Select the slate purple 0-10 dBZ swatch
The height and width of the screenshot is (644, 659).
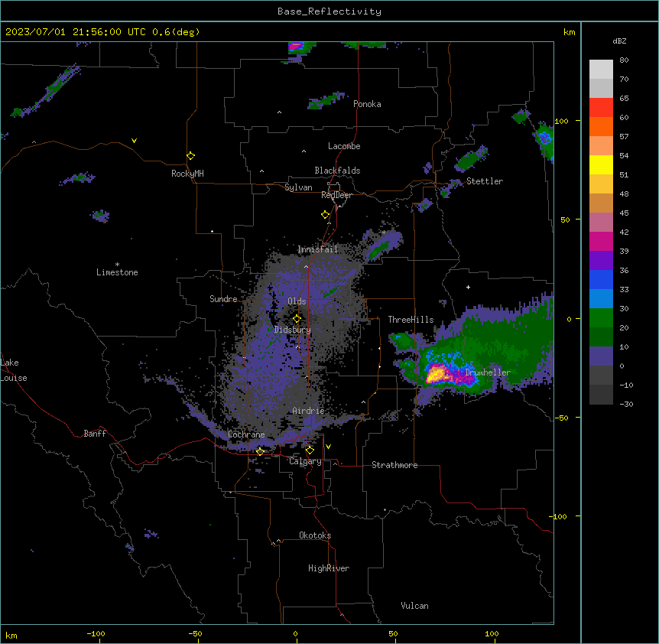coord(601,356)
